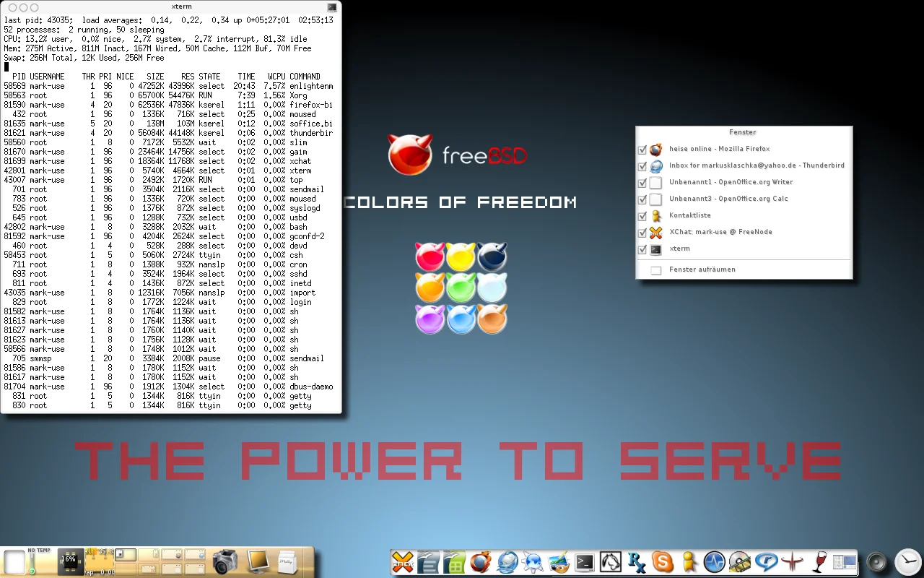Switch to second top-row pager desktop
The image size is (924, 578).
pos(149,554)
